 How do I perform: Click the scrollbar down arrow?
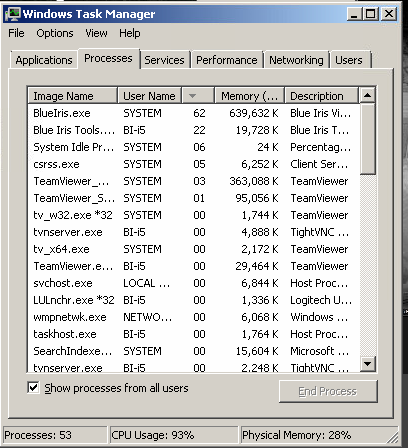tap(368, 363)
